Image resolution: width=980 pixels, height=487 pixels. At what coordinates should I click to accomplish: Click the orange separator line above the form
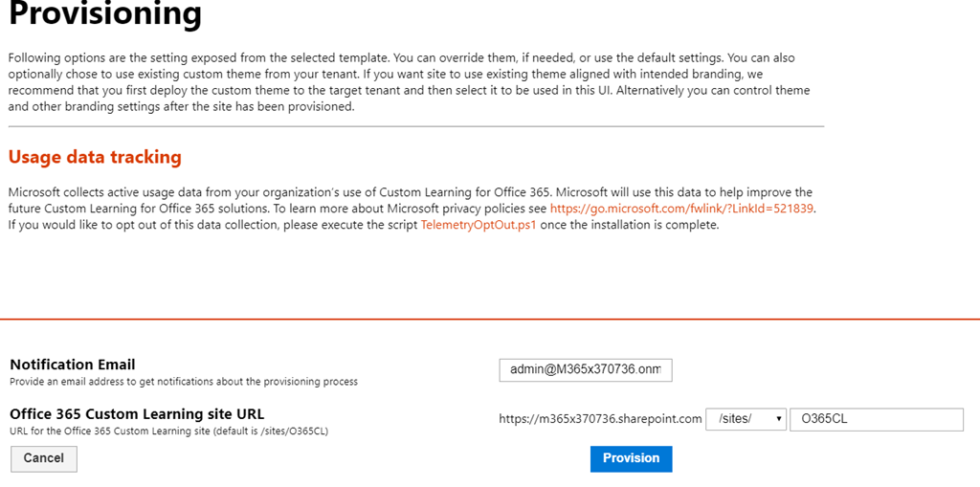(x=490, y=319)
